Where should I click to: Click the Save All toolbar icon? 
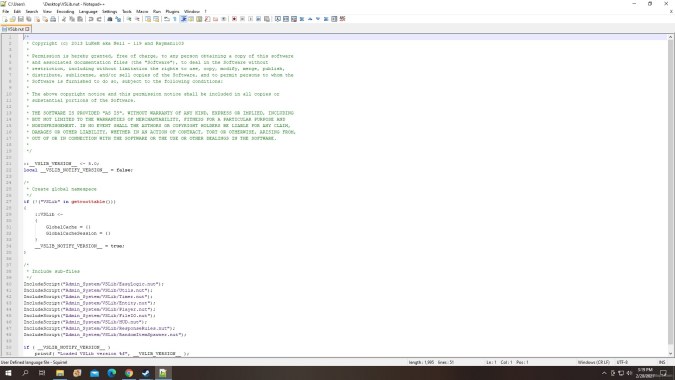(x=29, y=19)
